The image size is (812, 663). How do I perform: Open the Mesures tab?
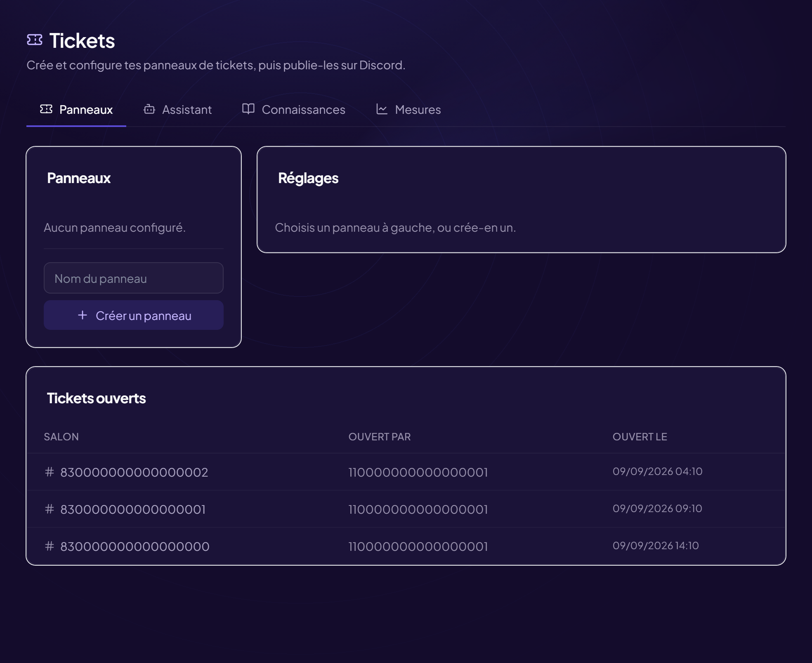[x=408, y=110]
